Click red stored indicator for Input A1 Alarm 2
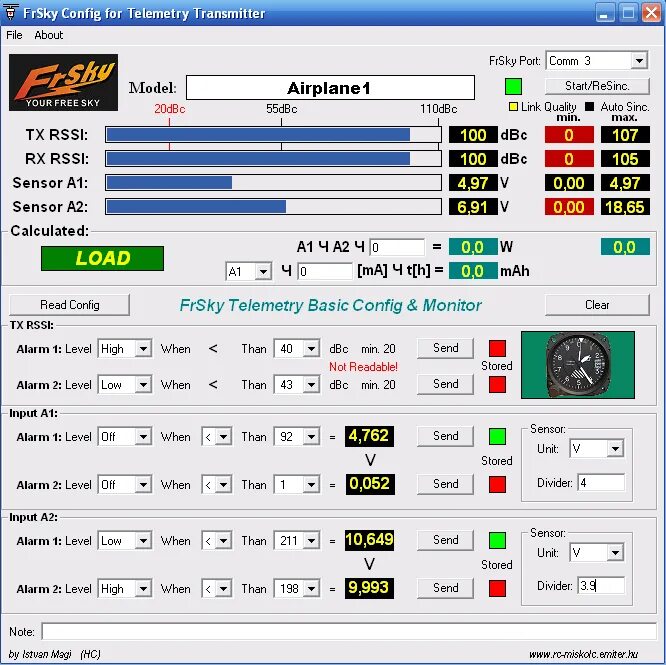 [497, 484]
